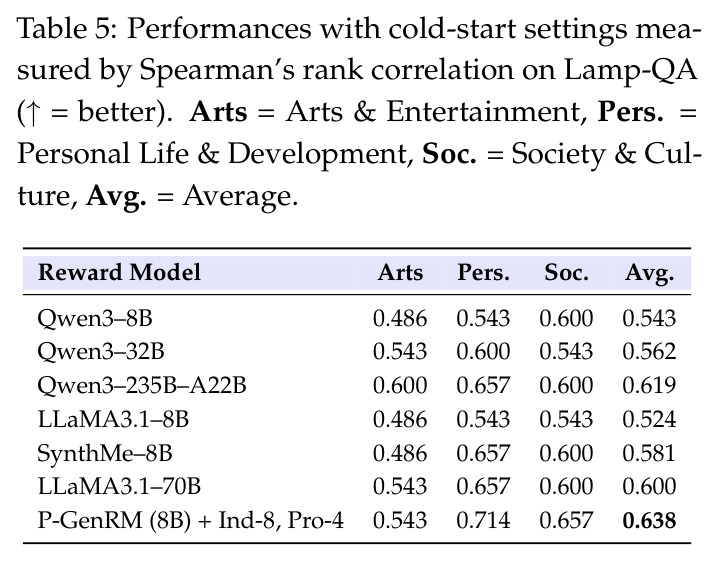
Task: Click the 0.524 average for LLaMA3.1–8B
Action: (x=649, y=419)
